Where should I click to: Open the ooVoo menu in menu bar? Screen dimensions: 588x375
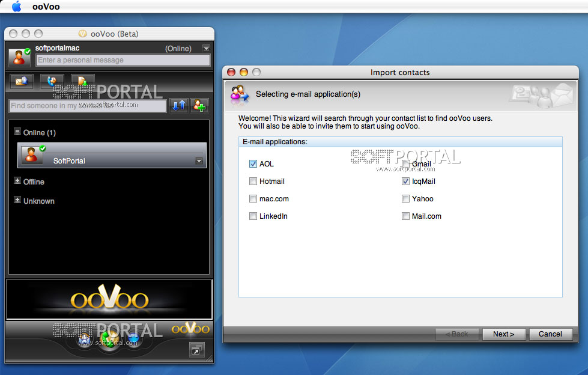(46, 7)
